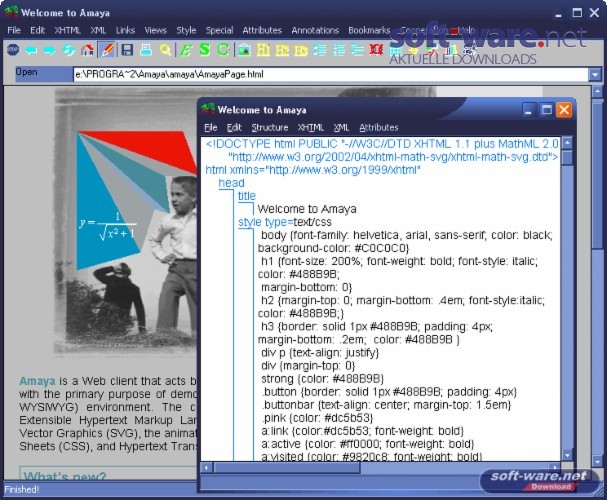
Task: Open the Annotations menu
Action: (315, 30)
